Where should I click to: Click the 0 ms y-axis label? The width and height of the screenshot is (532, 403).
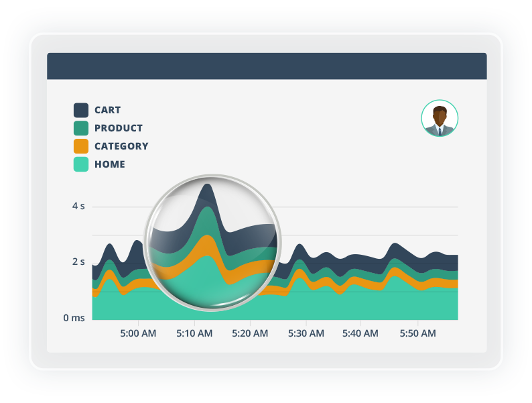[x=74, y=318]
